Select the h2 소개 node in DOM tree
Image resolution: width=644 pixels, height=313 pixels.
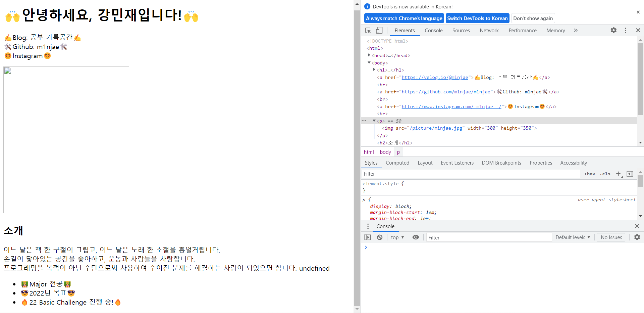pyautogui.click(x=394, y=143)
